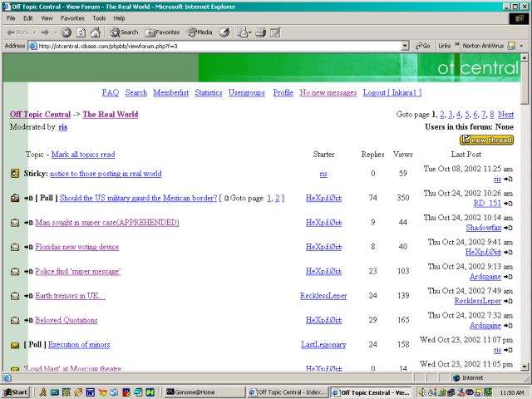Image resolution: width=532 pixels, height=399 pixels.
Task: Open starter LastLegionary profile link
Action: pos(323,345)
